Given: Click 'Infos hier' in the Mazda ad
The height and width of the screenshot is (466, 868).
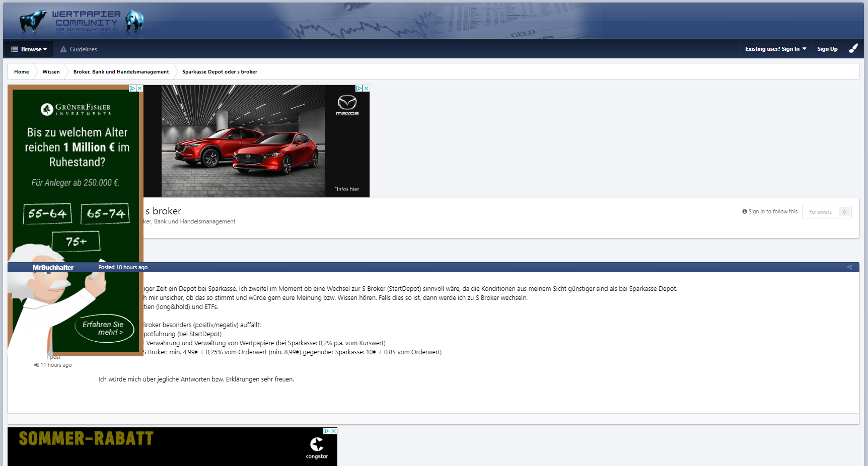Looking at the screenshot, I should click(347, 189).
